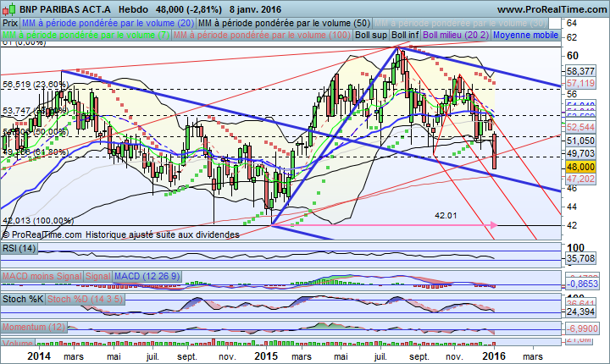Click the red Signal label
Image resolution: width=610 pixels, height=364 pixels.
coord(98,276)
